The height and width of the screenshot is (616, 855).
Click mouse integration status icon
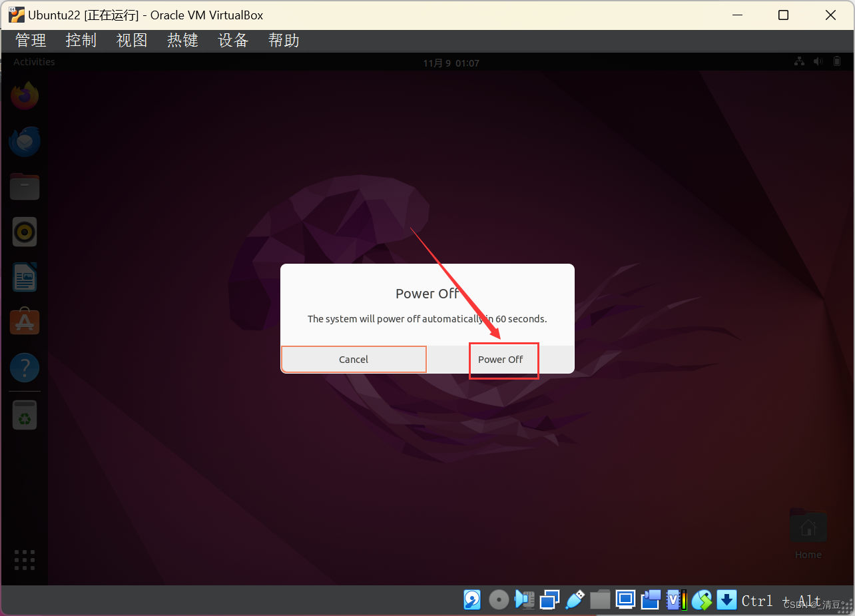coord(702,600)
